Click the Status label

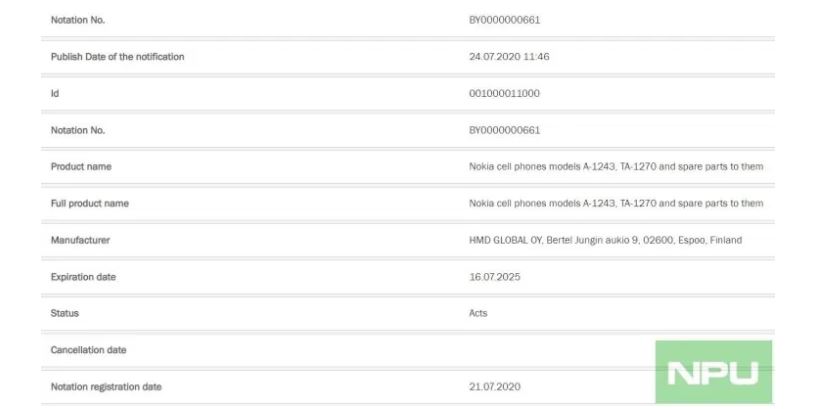click(x=65, y=313)
